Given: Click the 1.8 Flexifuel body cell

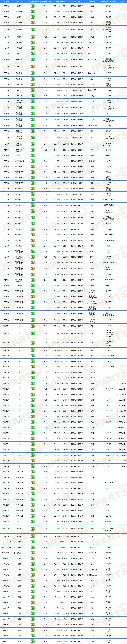Looking at the screenshot, I should 92,126.
